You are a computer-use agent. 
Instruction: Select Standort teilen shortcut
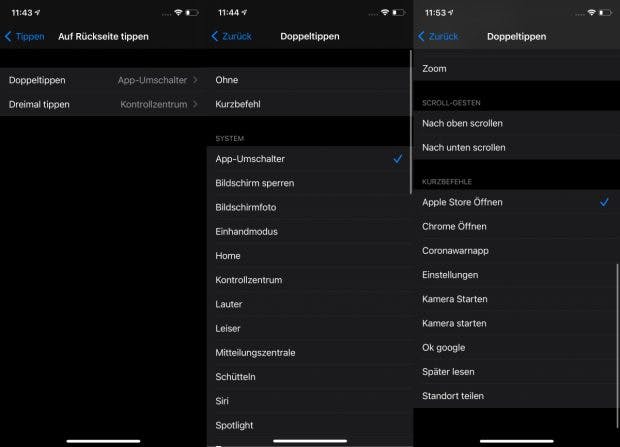(516, 396)
